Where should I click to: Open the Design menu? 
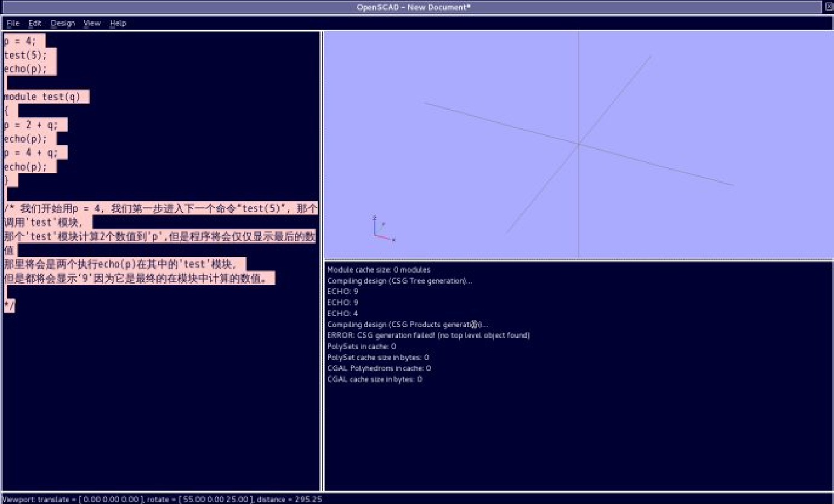point(62,23)
